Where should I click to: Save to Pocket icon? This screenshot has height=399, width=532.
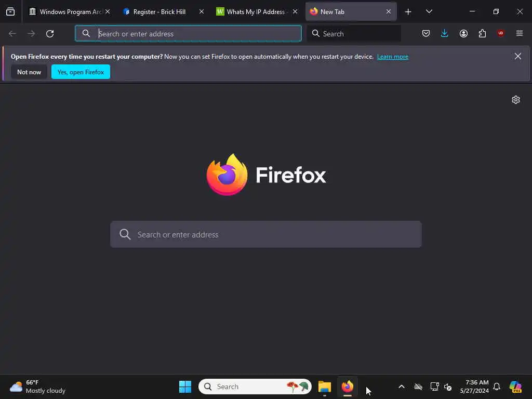[x=426, y=34]
